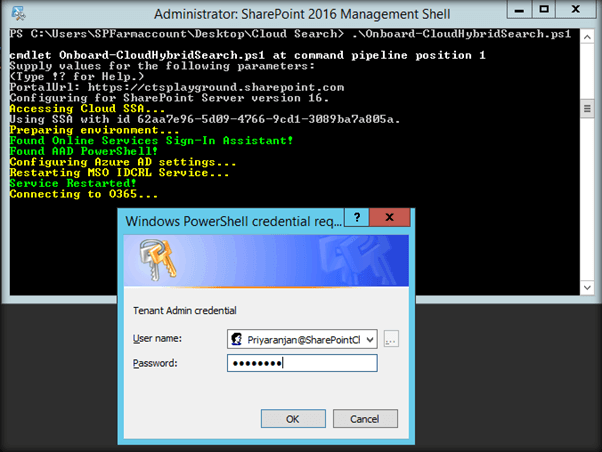Click the SharePoint Management Shell title bar icon

coord(18,14)
